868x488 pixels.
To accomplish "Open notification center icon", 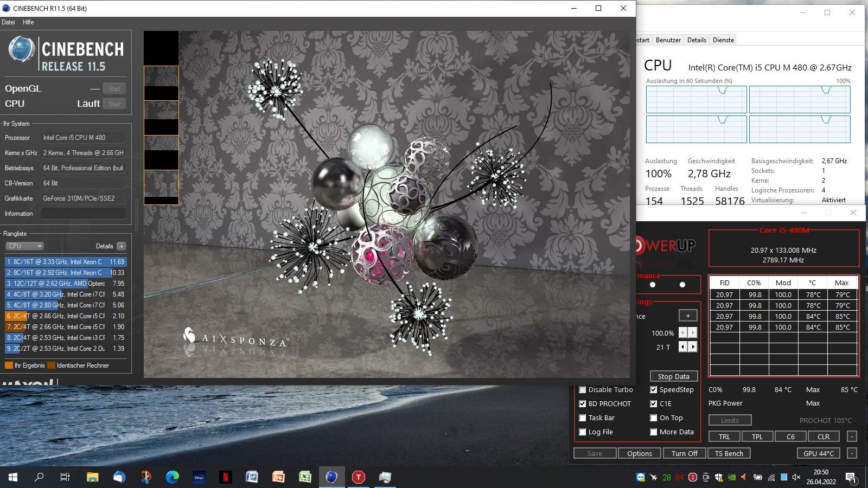I will (x=851, y=478).
